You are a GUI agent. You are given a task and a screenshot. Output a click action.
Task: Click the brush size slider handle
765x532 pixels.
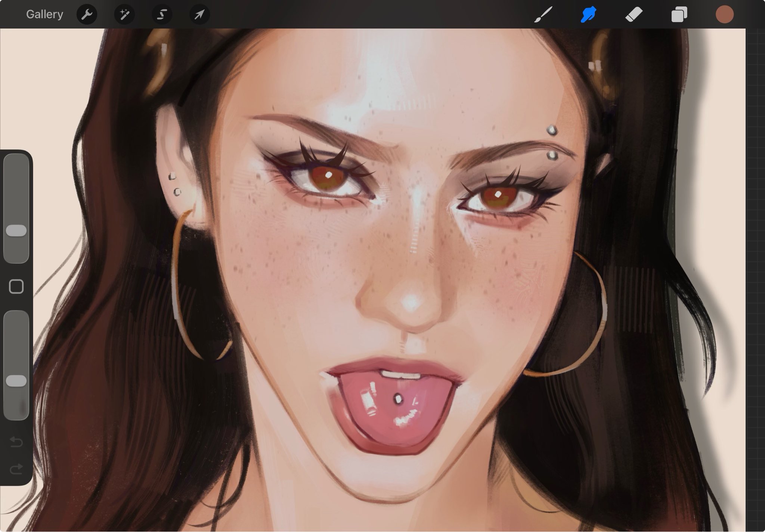pyautogui.click(x=16, y=231)
